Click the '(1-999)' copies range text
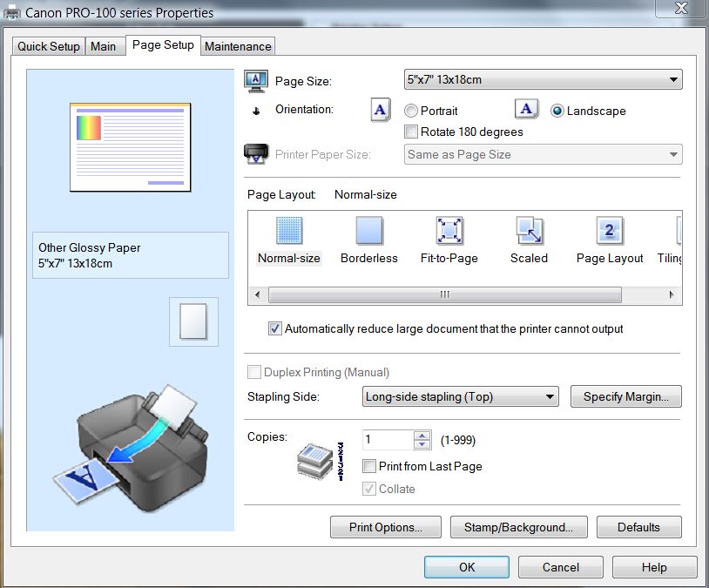 click(458, 440)
